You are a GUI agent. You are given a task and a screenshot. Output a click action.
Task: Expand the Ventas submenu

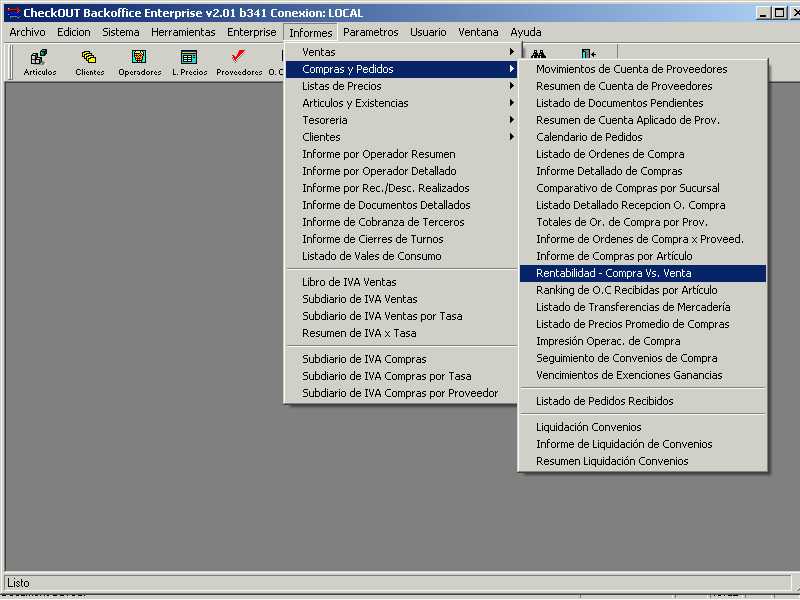click(x=401, y=52)
